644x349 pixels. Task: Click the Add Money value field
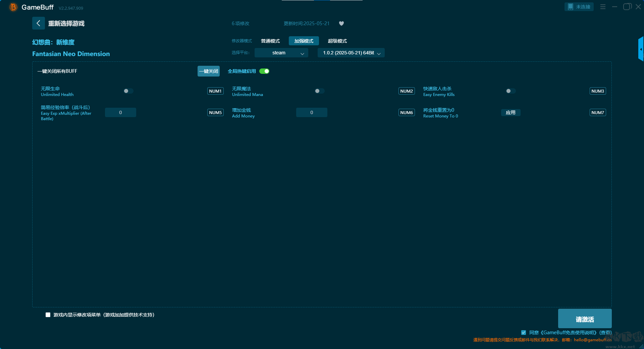311,112
